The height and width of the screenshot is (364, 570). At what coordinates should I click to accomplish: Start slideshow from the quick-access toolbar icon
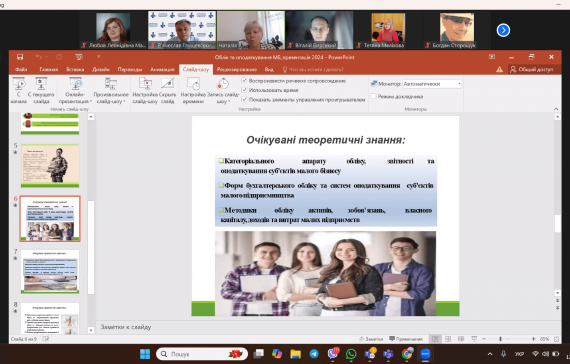coord(79,57)
